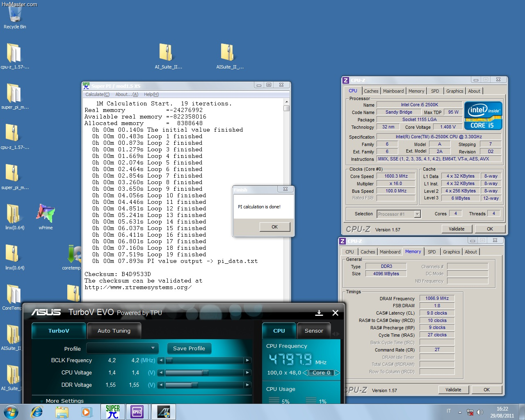Open the Selection Processor #1 combo box

(x=399, y=214)
